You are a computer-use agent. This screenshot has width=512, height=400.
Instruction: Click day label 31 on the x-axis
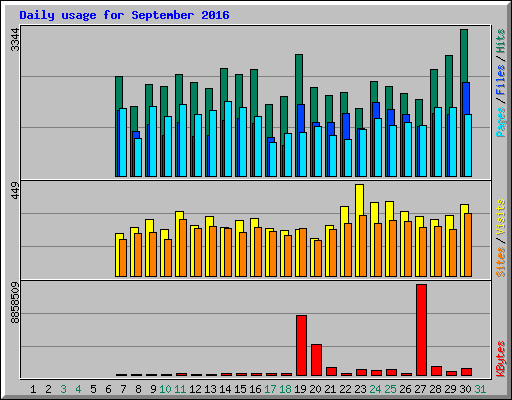(480, 389)
